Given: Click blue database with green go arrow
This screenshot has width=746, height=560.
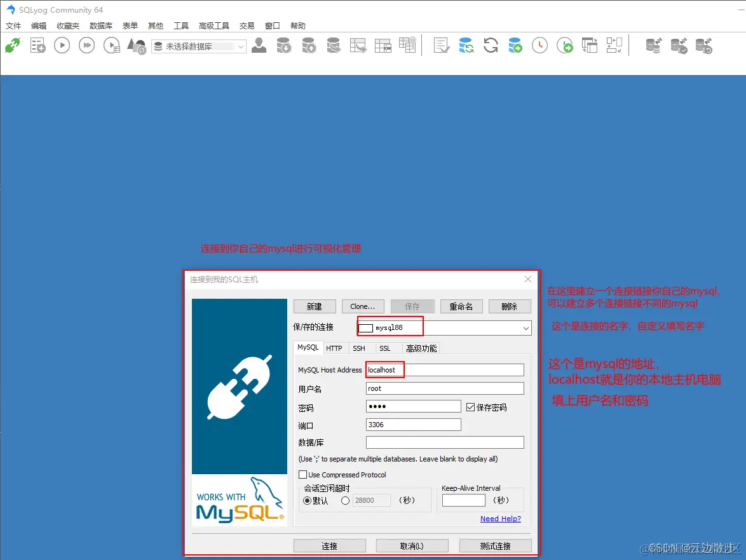Looking at the screenshot, I should coord(515,46).
